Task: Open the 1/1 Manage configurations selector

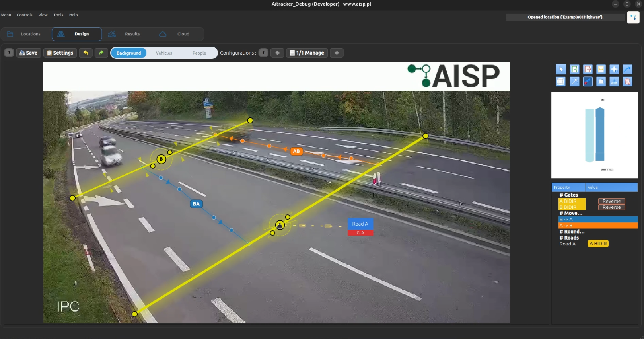Action: point(307,53)
